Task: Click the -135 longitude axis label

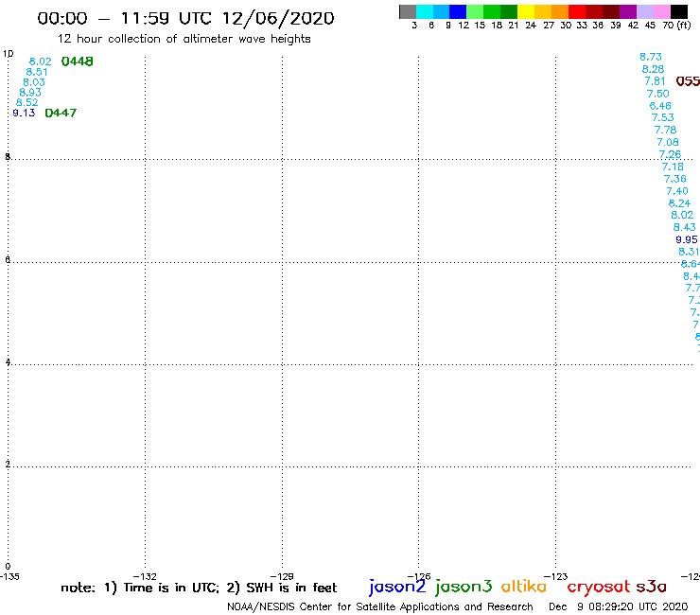Action: click(x=9, y=576)
